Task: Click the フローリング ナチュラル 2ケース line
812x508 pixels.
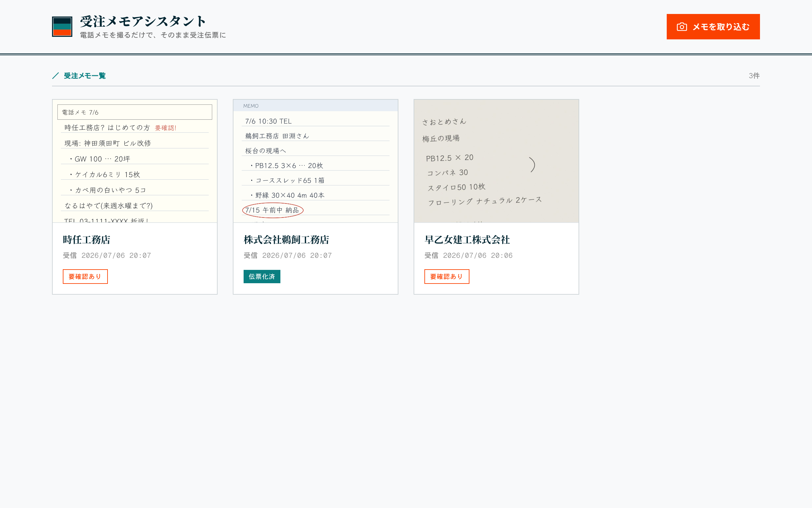Action: click(485, 201)
